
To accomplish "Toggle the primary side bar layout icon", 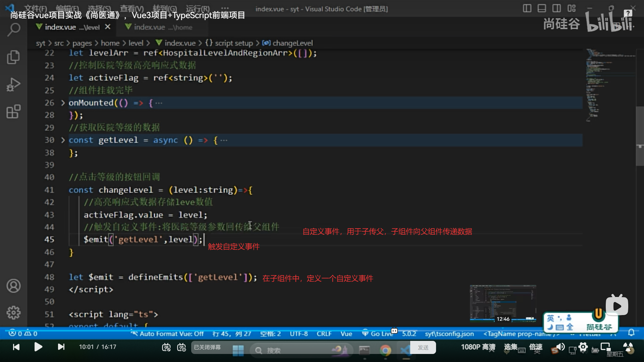I will pos(527,8).
